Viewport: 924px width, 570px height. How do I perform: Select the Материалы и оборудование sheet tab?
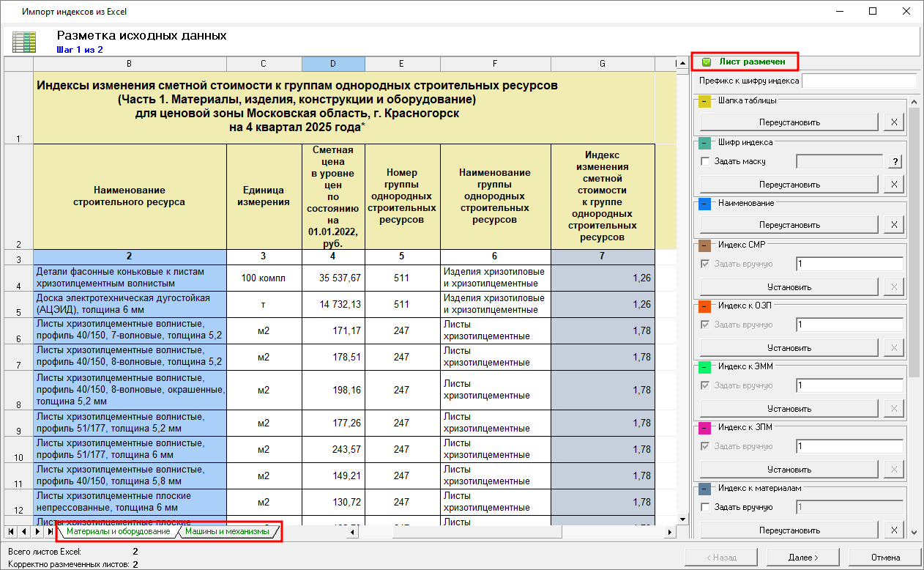[118, 531]
